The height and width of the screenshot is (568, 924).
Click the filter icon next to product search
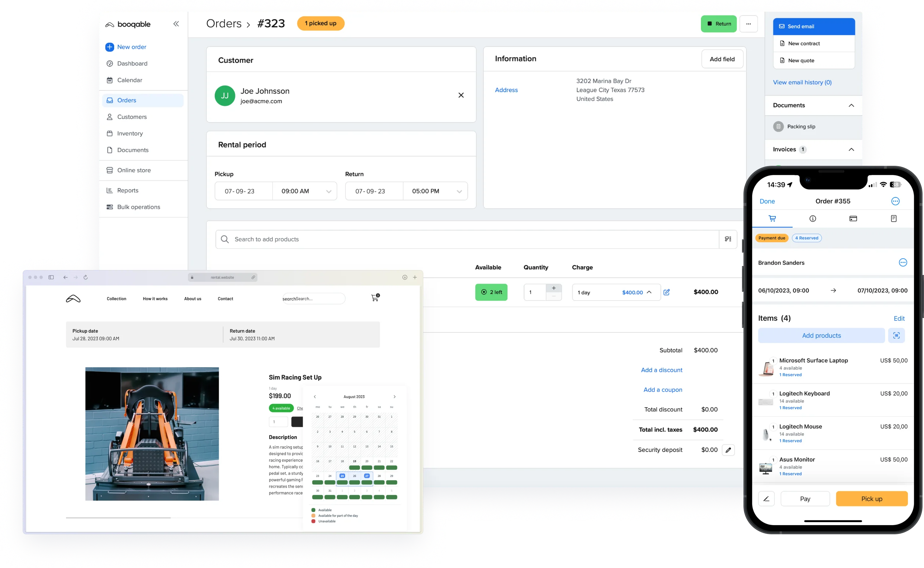tap(727, 239)
